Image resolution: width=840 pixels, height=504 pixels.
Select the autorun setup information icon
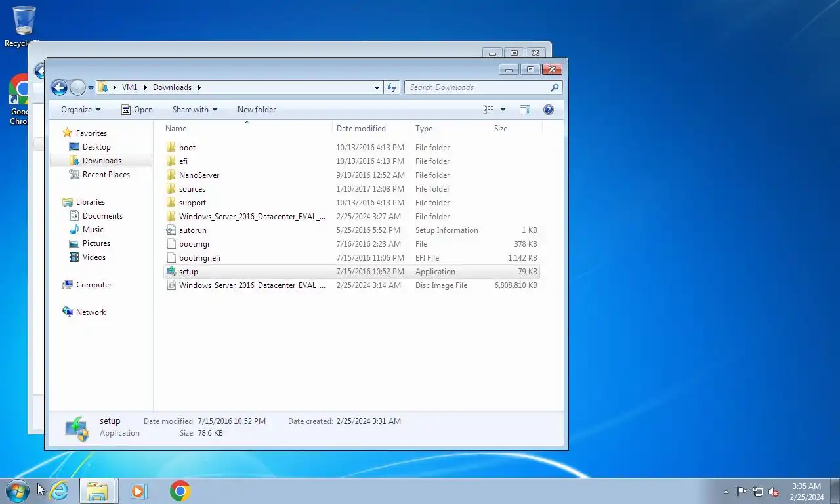tap(171, 230)
